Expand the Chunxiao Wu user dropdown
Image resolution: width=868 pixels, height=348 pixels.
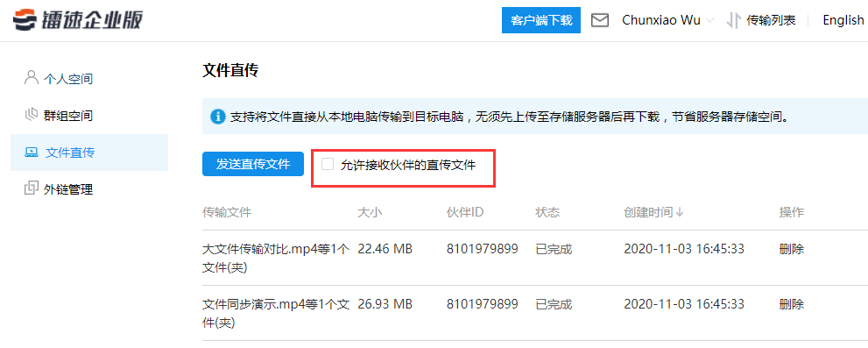point(711,21)
